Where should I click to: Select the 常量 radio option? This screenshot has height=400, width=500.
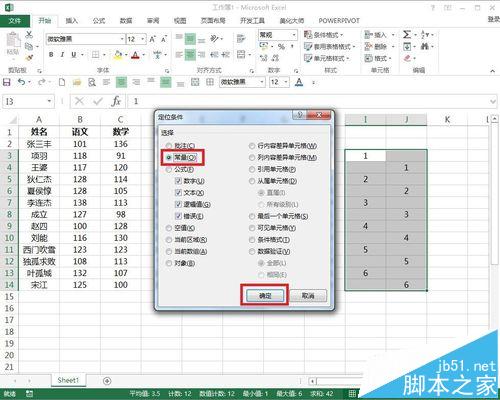point(181,157)
